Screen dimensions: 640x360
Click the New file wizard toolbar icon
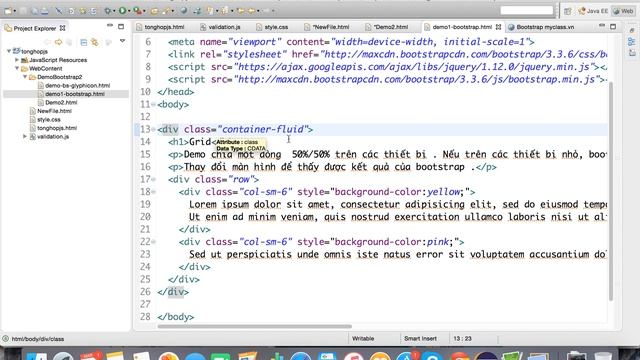tap(8, 11)
